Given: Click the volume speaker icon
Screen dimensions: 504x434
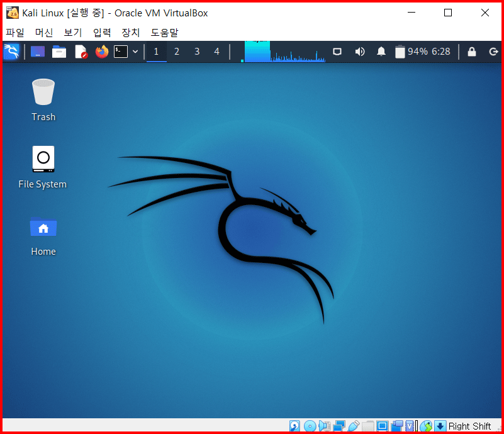Looking at the screenshot, I should coord(360,52).
